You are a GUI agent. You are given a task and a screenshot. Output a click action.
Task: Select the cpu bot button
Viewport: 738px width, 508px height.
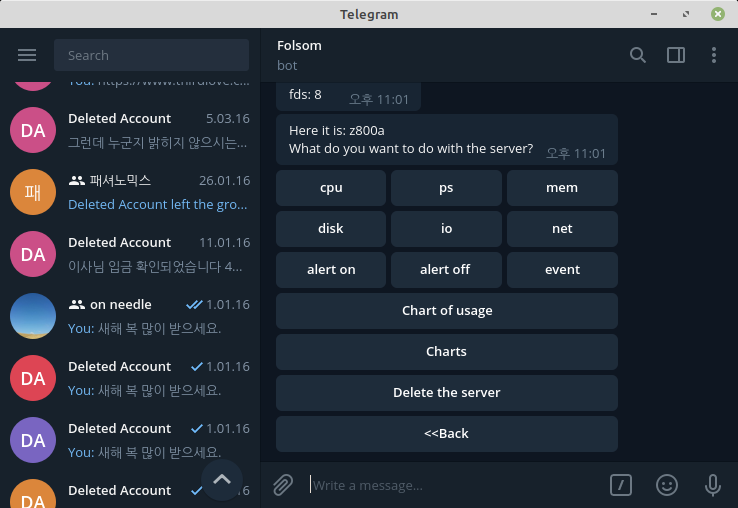coord(331,188)
